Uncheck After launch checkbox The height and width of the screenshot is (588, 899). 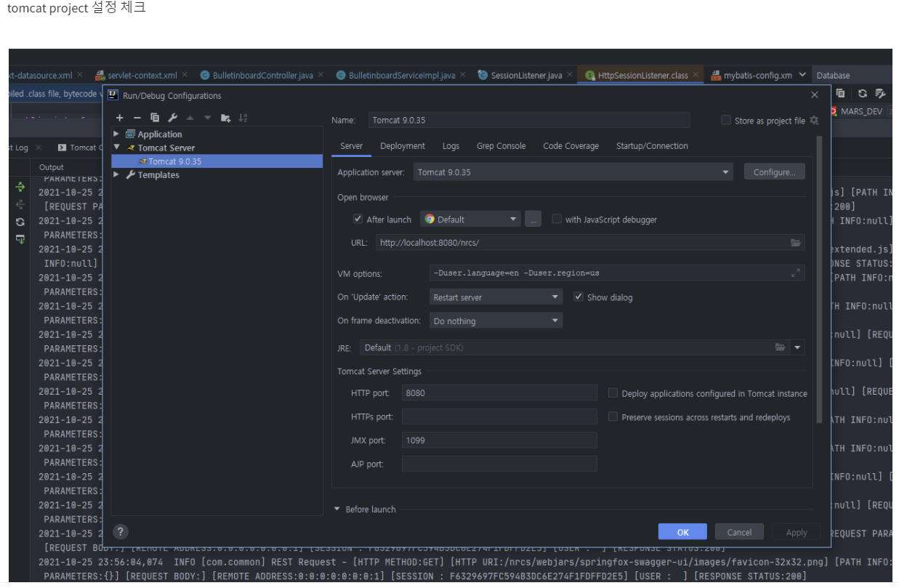pyautogui.click(x=358, y=219)
